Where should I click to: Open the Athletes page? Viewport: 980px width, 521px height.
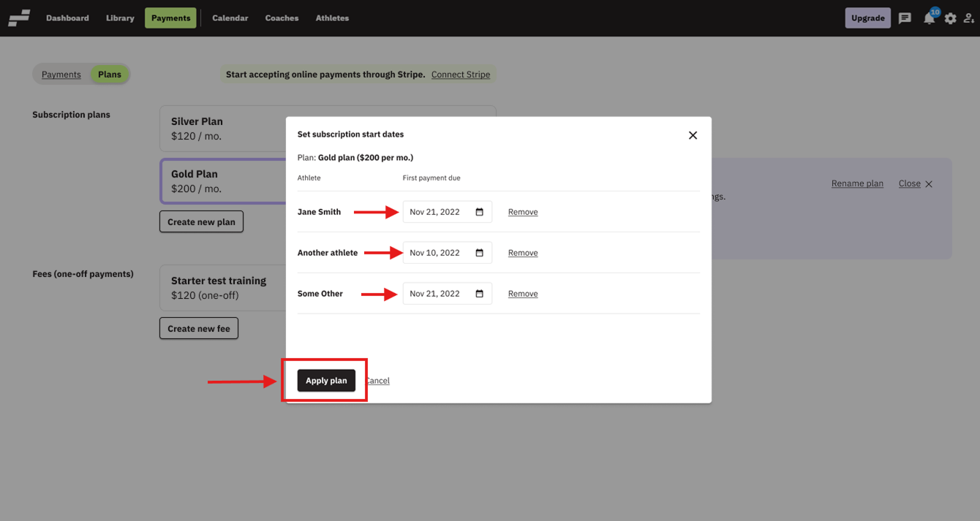point(332,18)
